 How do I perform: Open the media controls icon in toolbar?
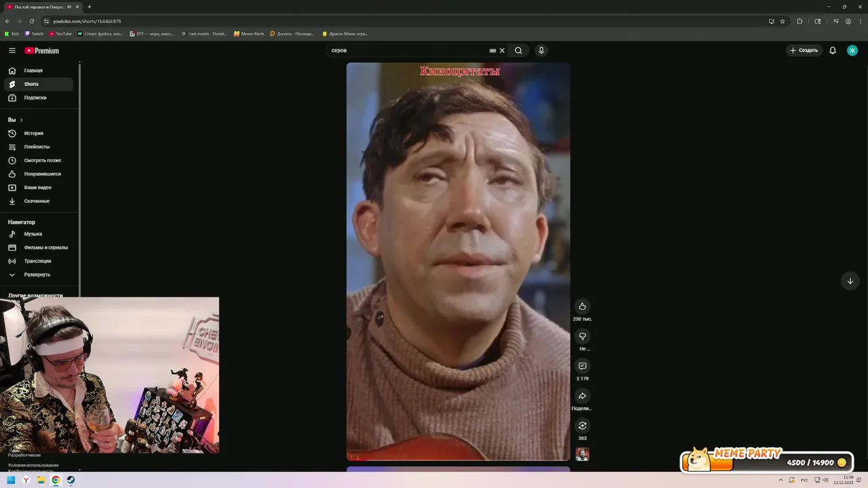[836, 21]
